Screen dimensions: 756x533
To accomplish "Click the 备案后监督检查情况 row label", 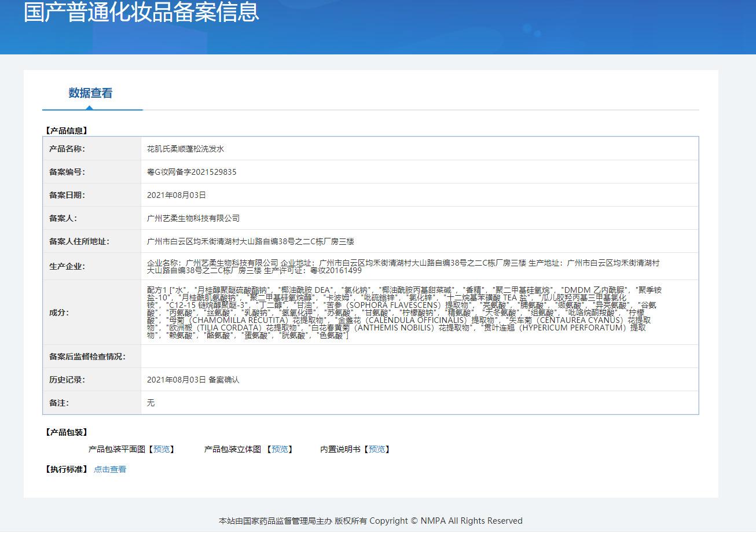I will point(87,356).
